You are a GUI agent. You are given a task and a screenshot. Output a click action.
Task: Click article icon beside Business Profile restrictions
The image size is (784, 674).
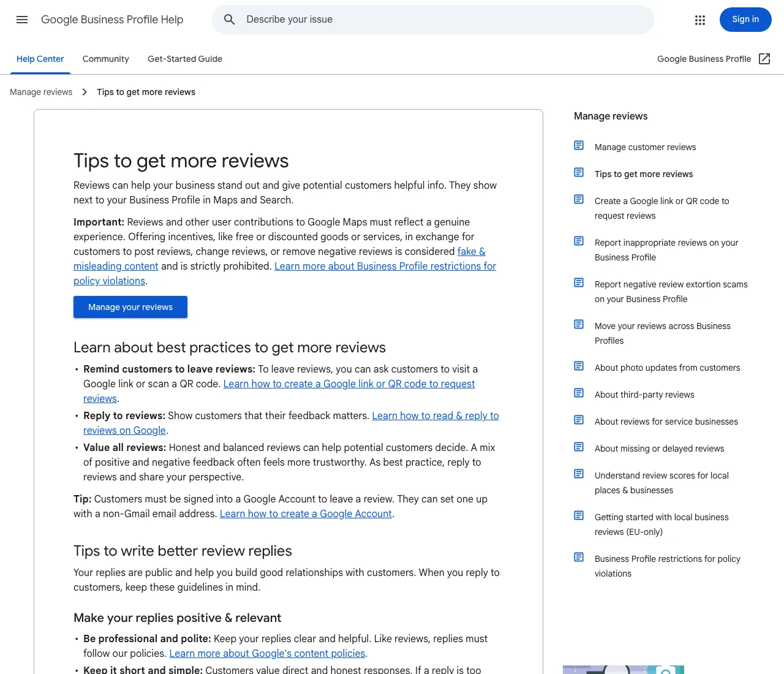[579, 558]
